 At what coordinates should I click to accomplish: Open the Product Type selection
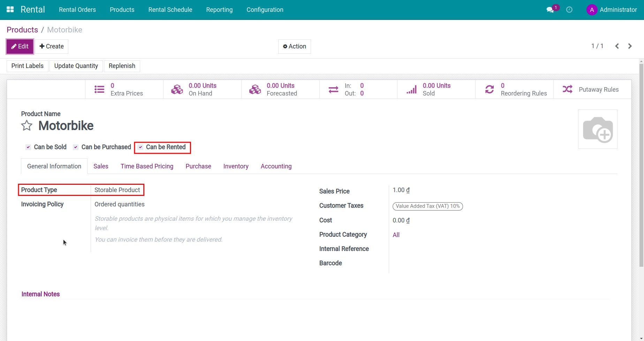pyautogui.click(x=117, y=190)
